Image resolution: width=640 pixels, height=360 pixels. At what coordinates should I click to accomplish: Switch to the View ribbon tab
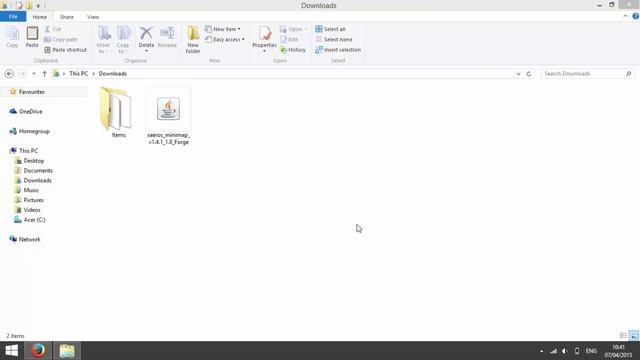coord(93,17)
